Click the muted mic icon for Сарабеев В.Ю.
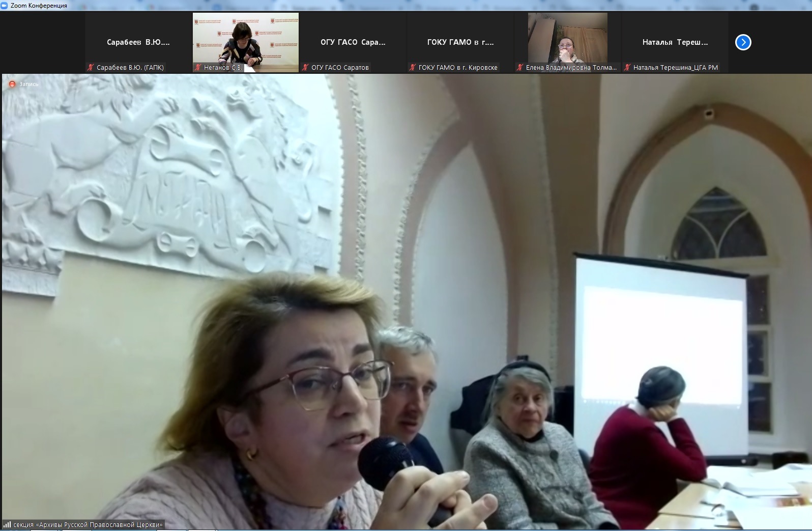This screenshot has height=531, width=812. (91, 67)
